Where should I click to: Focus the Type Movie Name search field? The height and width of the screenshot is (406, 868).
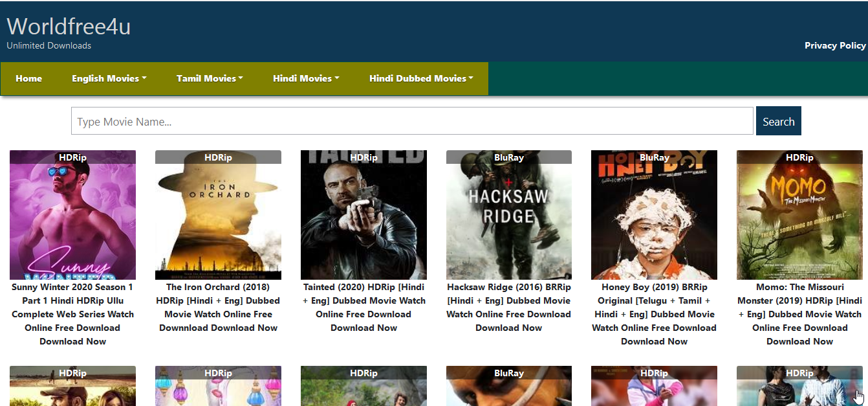(x=412, y=121)
